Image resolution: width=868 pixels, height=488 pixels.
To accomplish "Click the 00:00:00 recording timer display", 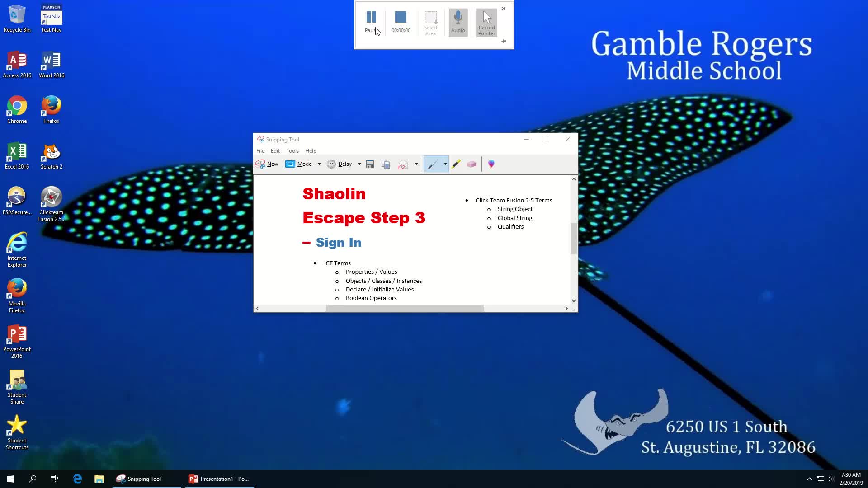I will 401,30.
